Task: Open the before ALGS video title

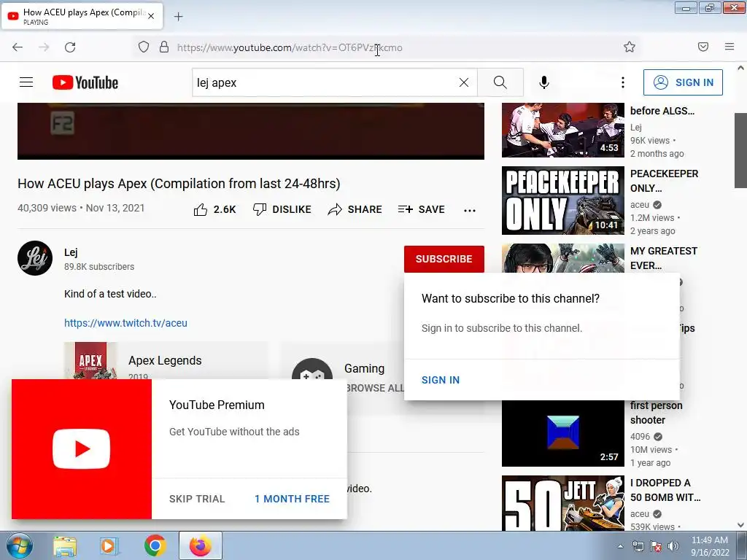Action: (x=662, y=111)
